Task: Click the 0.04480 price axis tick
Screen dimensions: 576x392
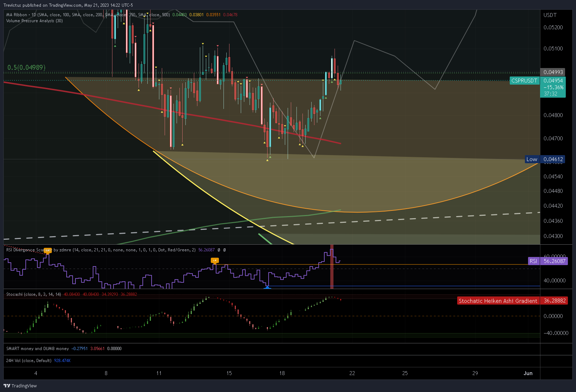Action: [553, 191]
